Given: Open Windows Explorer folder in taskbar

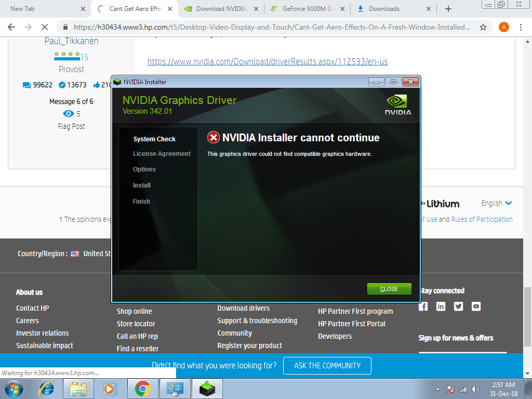Looking at the screenshot, I should (79, 389).
